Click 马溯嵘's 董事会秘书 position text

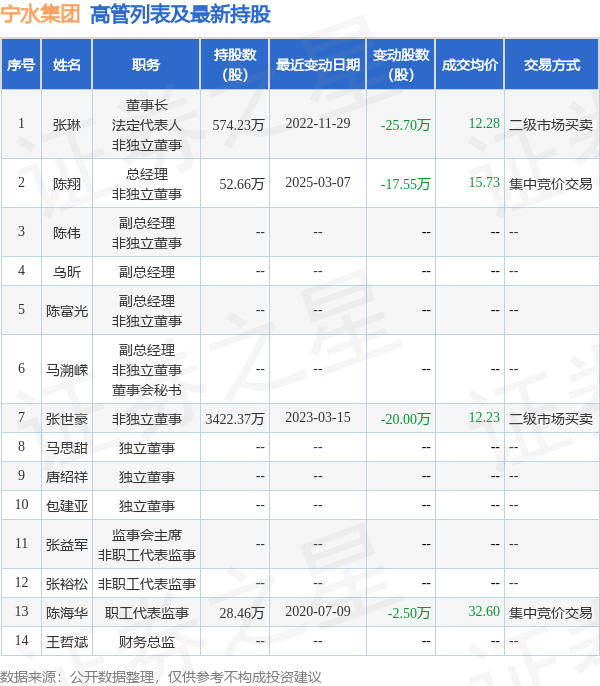(147, 390)
